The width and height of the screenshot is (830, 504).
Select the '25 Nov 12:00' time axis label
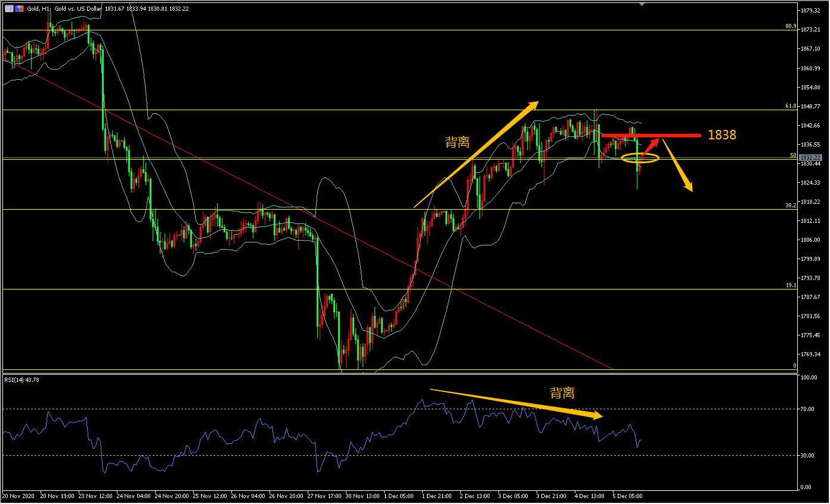click(x=210, y=496)
